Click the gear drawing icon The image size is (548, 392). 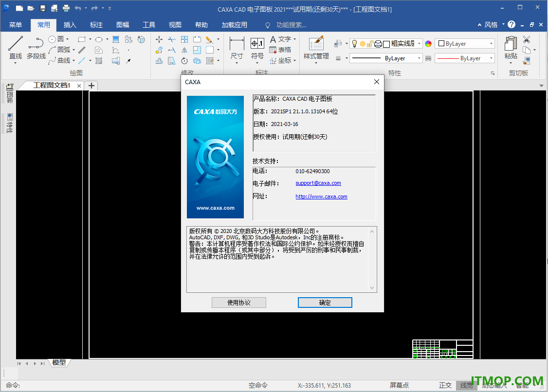tap(128, 39)
